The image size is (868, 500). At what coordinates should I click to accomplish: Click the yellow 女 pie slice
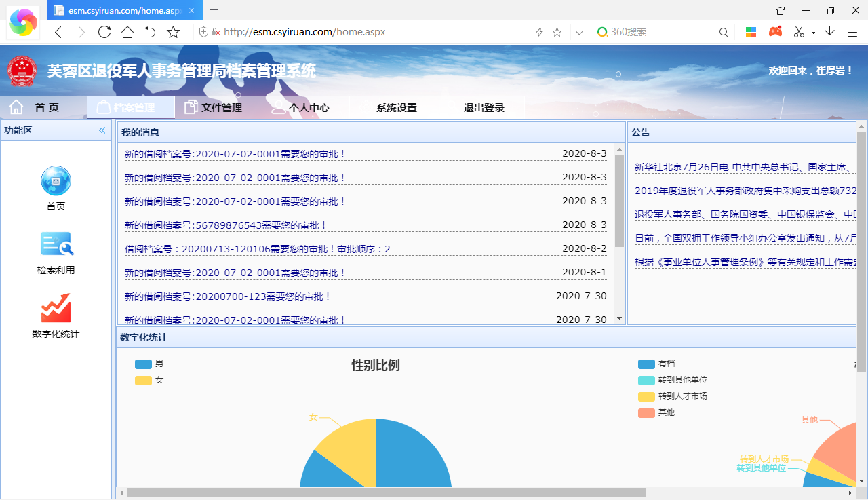[x=353, y=444]
